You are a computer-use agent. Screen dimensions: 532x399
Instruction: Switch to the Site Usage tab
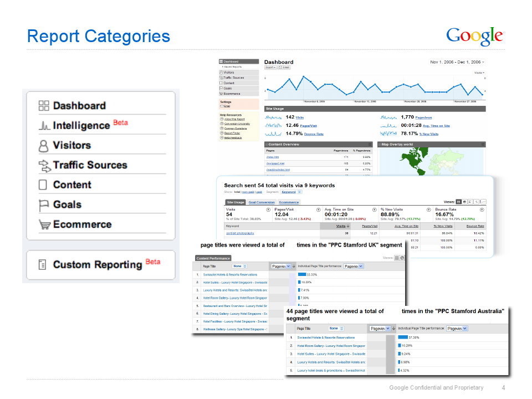coord(236,202)
